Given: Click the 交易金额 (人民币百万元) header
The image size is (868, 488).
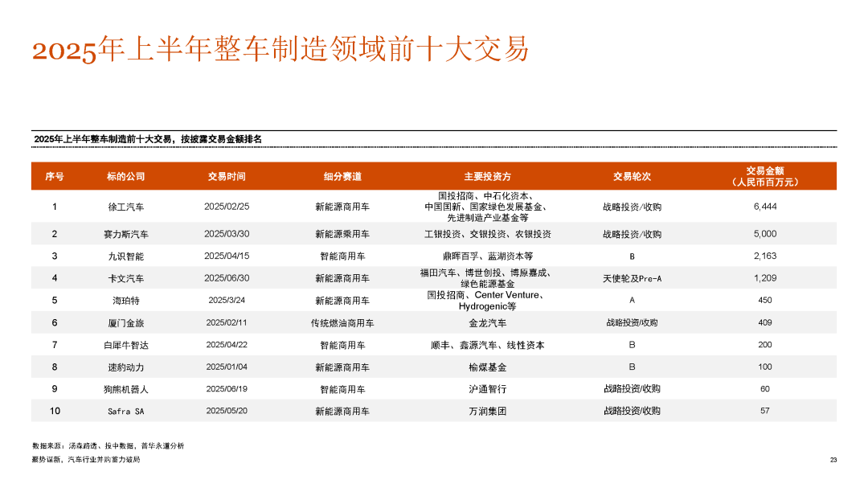Looking at the screenshot, I should [x=764, y=176].
